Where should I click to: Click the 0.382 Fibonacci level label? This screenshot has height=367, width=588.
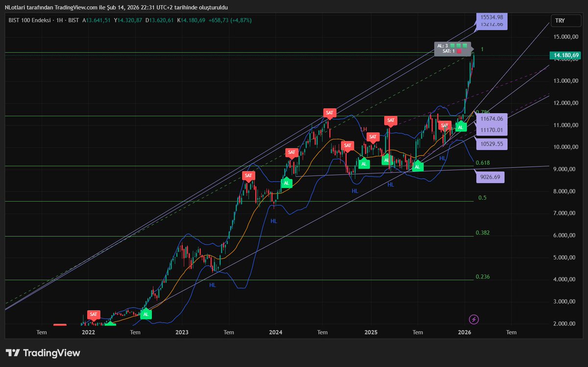(x=482, y=233)
